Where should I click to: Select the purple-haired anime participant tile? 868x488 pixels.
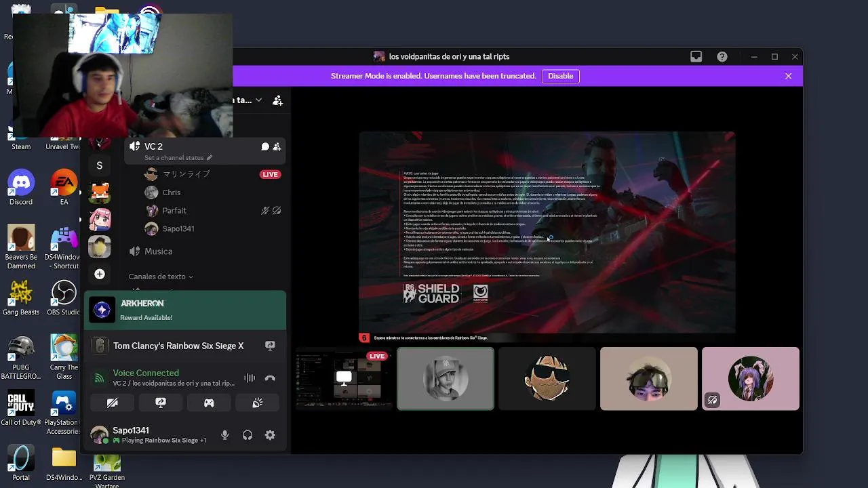(751, 379)
